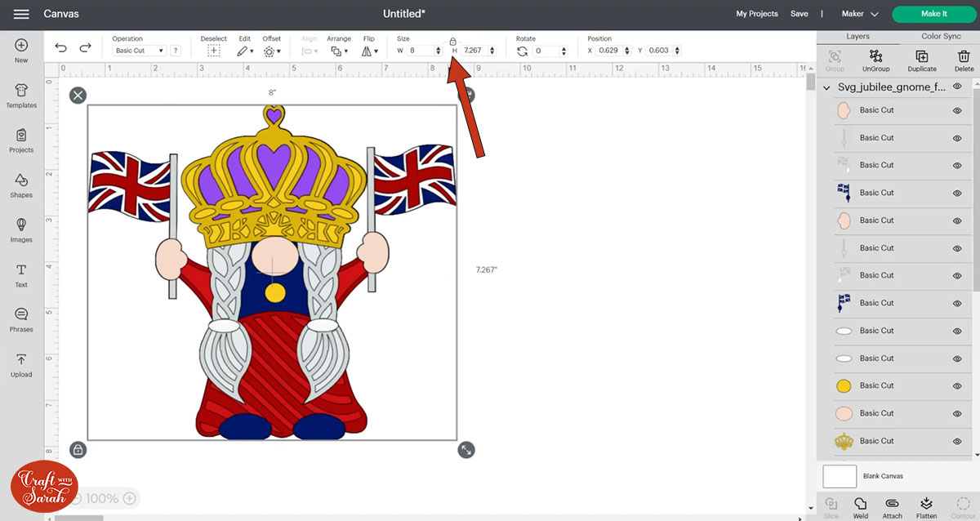The height and width of the screenshot is (521, 980).
Task: Select the Text tool
Action: pos(21,274)
